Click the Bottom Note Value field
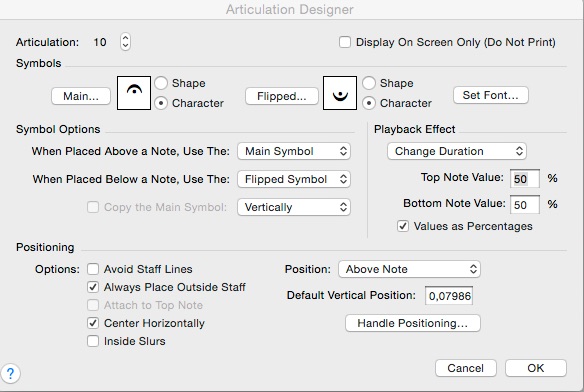584x392 pixels. point(524,205)
